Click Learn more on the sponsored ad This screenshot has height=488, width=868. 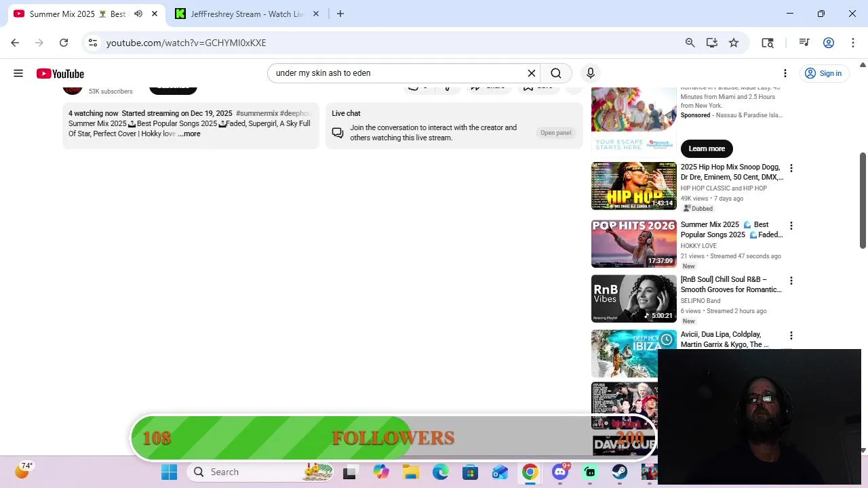click(x=707, y=148)
